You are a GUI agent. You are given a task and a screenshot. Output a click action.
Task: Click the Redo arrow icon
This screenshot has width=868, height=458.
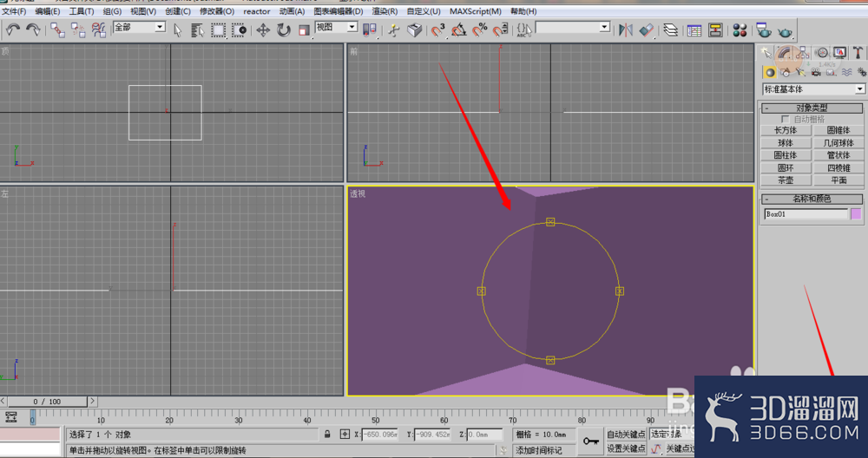coord(33,29)
